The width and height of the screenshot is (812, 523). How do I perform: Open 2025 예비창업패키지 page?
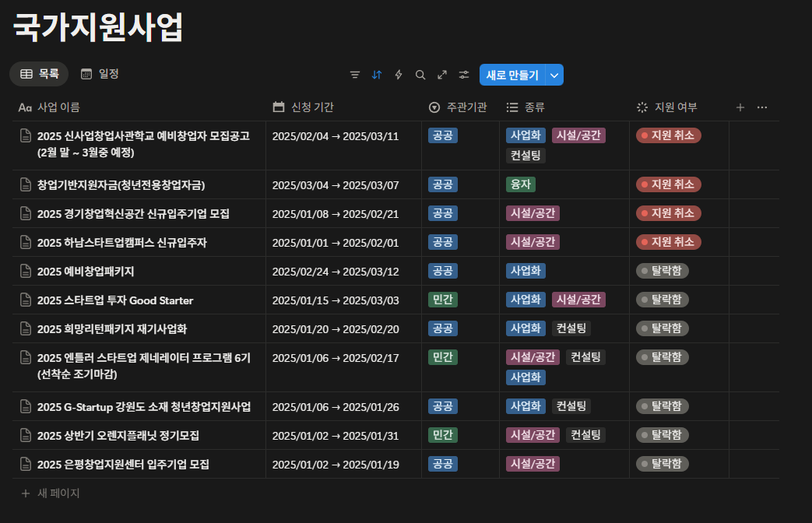point(86,272)
